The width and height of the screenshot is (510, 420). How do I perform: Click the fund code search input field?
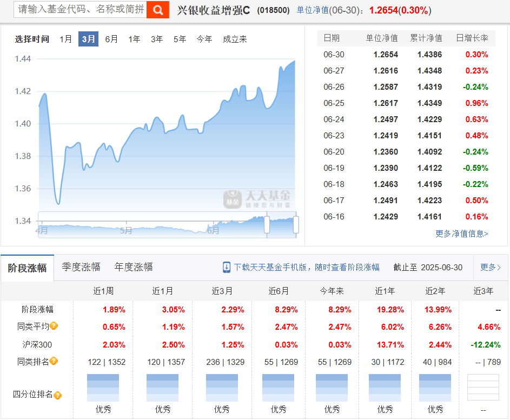click(80, 9)
